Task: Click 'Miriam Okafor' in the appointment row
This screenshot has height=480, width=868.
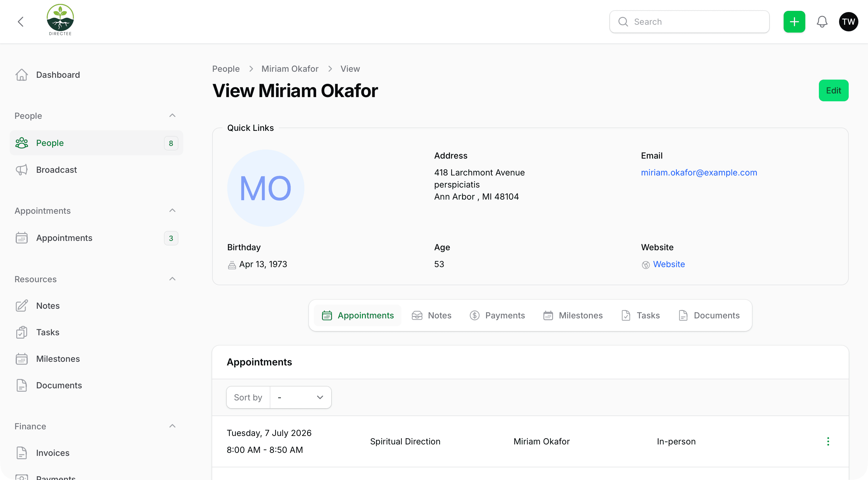Action: [542, 442]
